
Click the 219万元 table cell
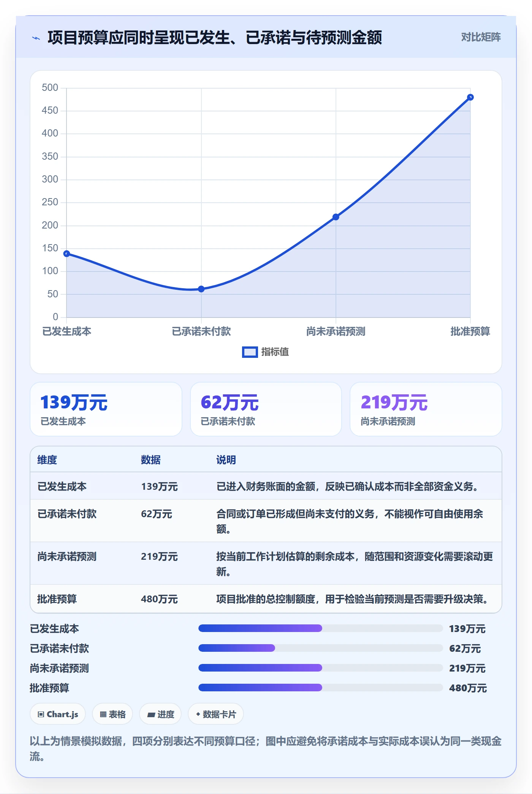[x=159, y=556]
